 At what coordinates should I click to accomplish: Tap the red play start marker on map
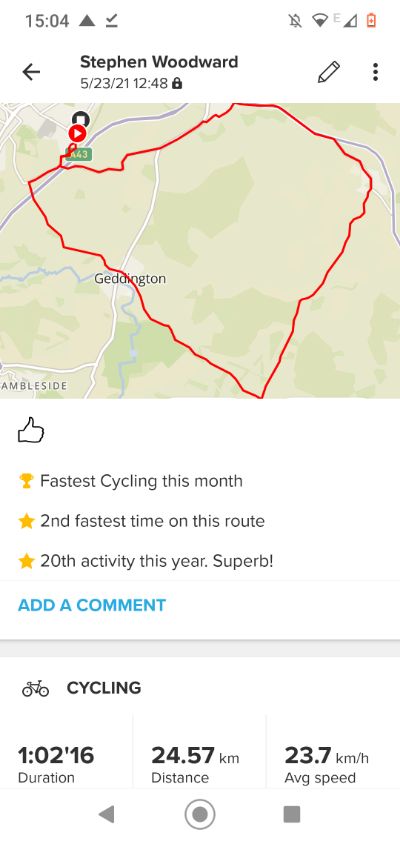[77, 134]
